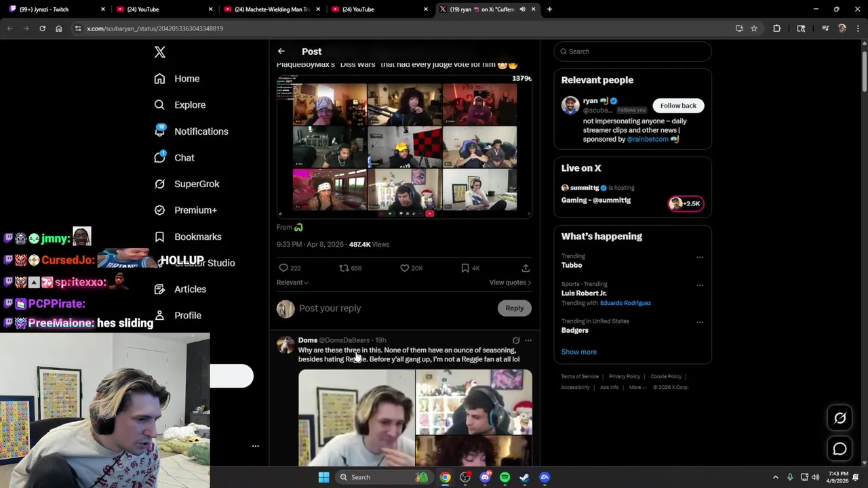Open more options for Tubbo trend
868x488 pixels.
[x=700, y=258]
